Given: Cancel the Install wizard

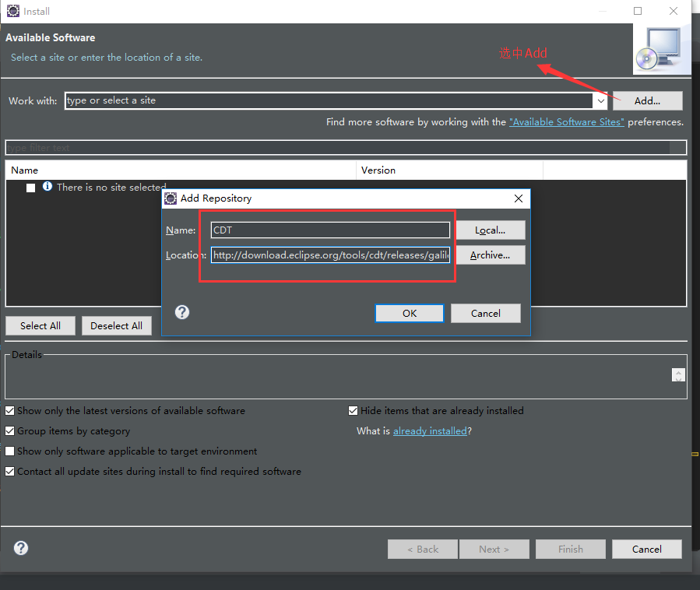Looking at the screenshot, I should click(647, 550).
